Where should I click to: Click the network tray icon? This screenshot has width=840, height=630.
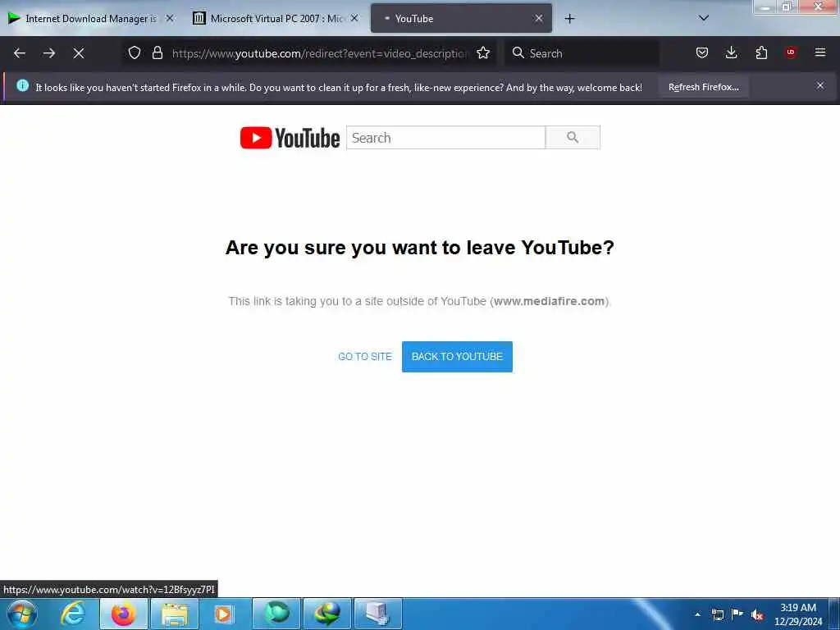click(x=717, y=614)
